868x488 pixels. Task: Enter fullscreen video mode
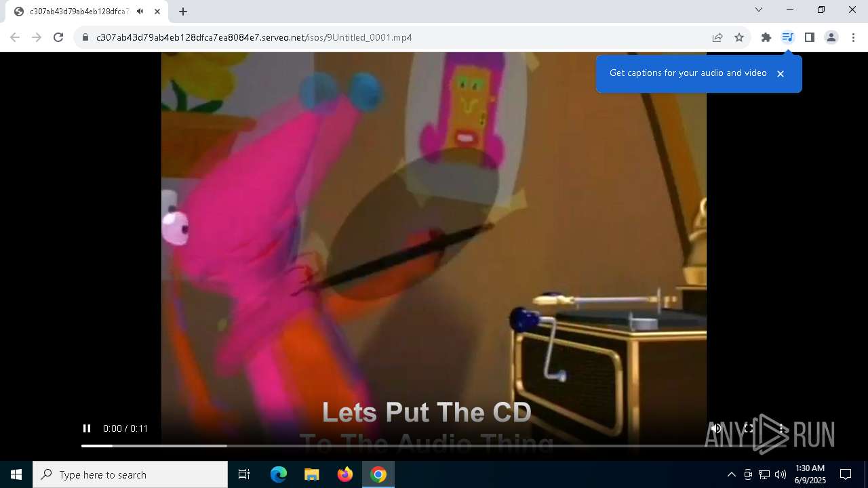click(749, 428)
